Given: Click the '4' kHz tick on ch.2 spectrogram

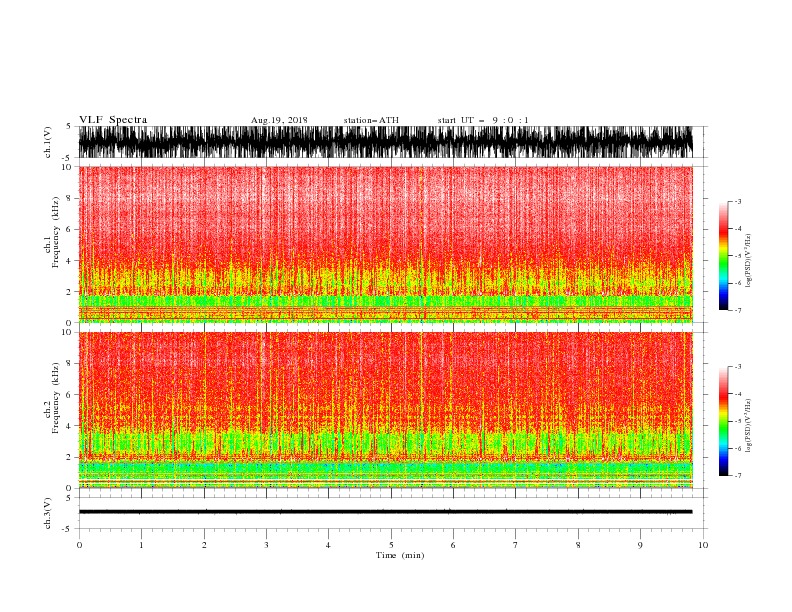Looking at the screenshot, I should click(x=69, y=426).
